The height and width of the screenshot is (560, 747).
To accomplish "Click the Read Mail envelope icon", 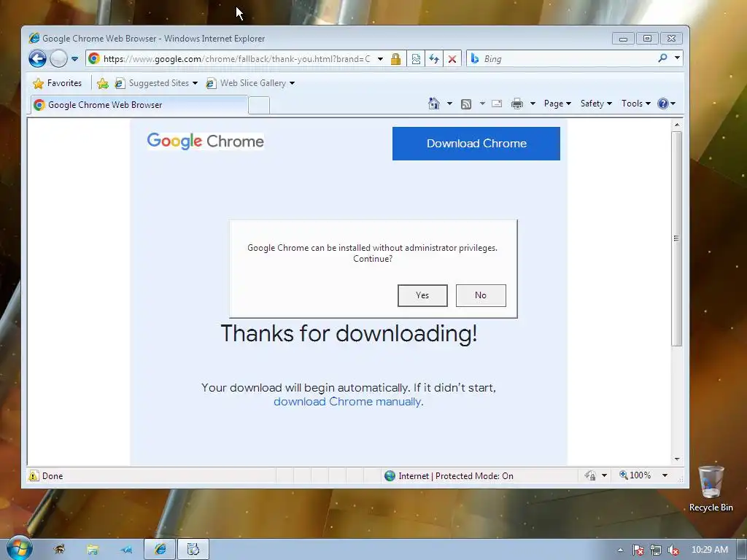I will coord(497,104).
